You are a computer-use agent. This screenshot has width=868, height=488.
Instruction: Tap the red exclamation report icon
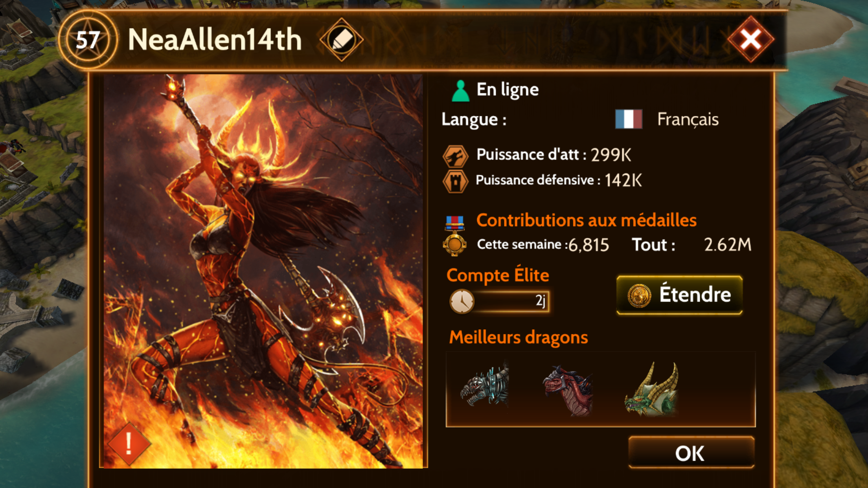click(x=129, y=444)
